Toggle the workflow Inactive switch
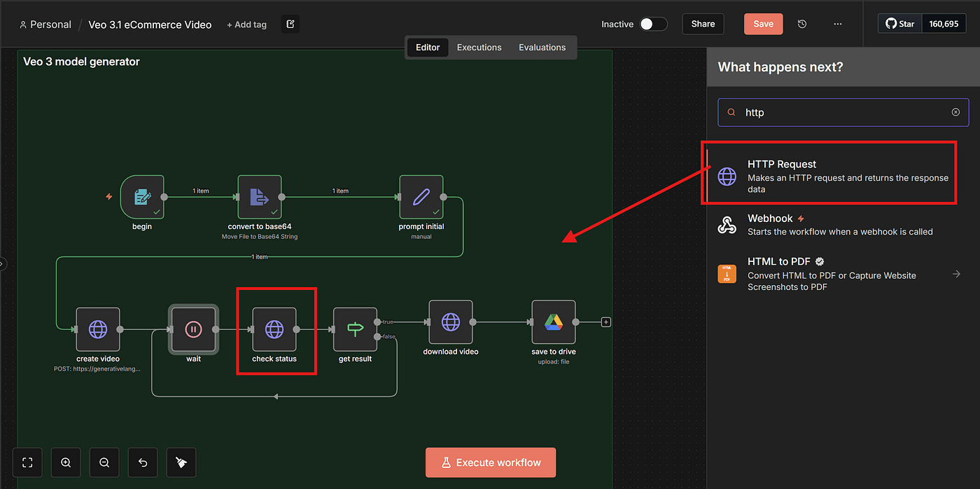Image resolution: width=980 pixels, height=489 pixels. tap(653, 24)
